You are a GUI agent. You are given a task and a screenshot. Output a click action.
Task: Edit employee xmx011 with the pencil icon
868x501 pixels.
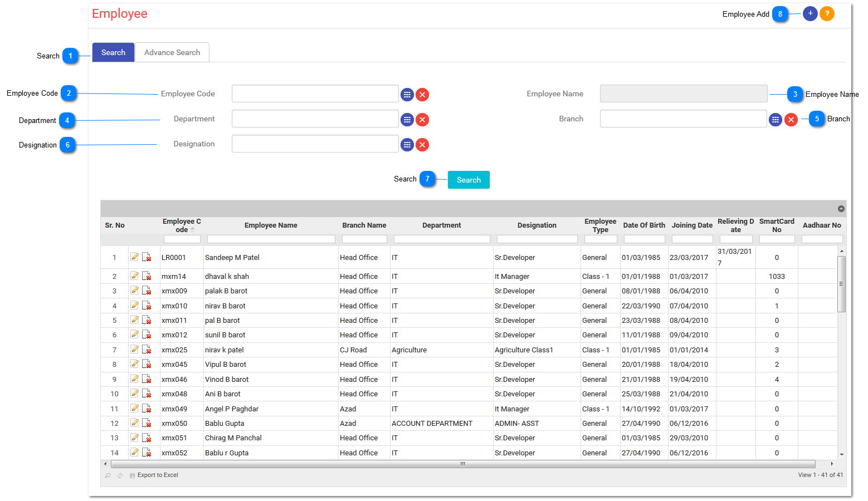(x=135, y=320)
